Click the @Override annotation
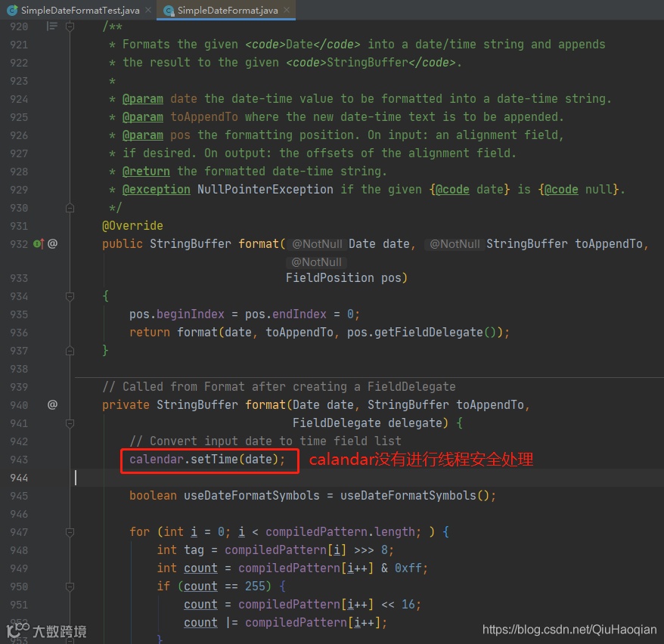The image size is (664, 644). [x=132, y=226]
